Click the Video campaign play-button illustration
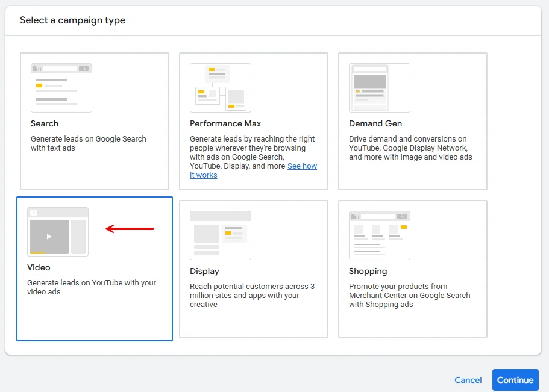This screenshot has height=392, width=549. click(49, 236)
